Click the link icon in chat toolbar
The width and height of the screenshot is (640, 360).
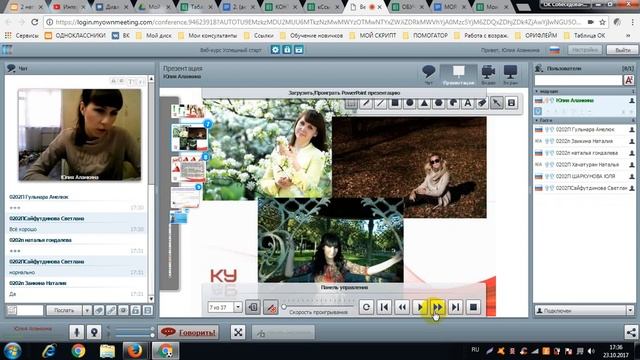tap(111, 311)
